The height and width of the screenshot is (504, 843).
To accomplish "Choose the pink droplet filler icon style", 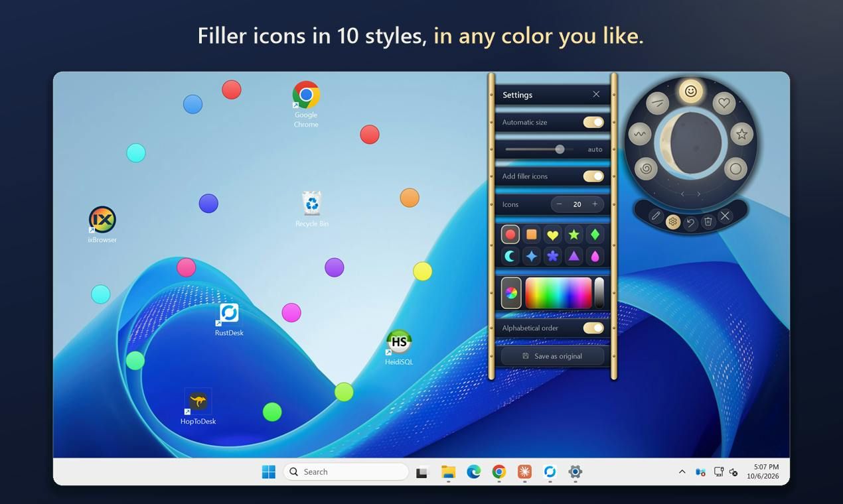I will pyautogui.click(x=595, y=256).
